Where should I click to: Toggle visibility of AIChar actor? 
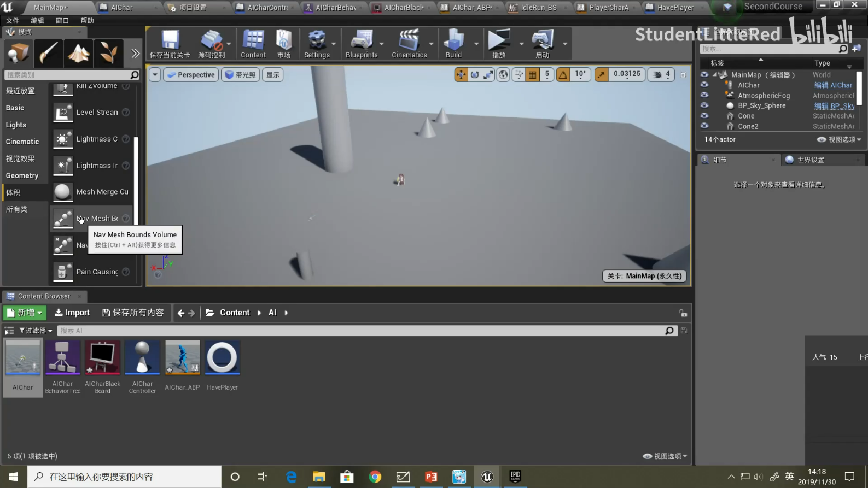[x=704, y=85]
